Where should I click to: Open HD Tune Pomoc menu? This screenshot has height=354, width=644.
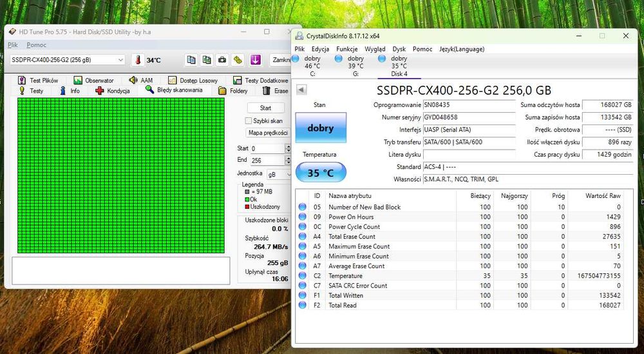37,45
